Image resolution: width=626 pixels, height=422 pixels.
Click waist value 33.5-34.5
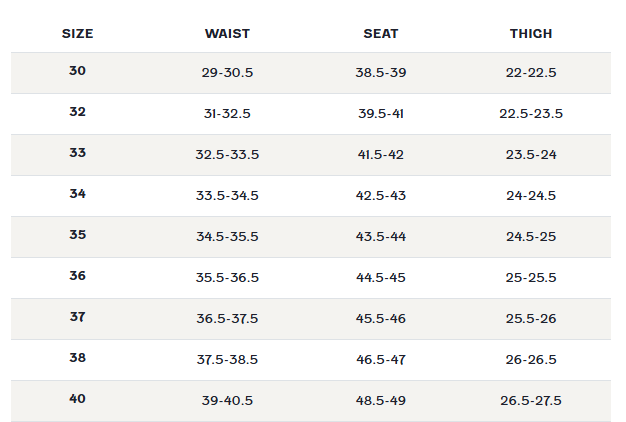tap(227, 196)
